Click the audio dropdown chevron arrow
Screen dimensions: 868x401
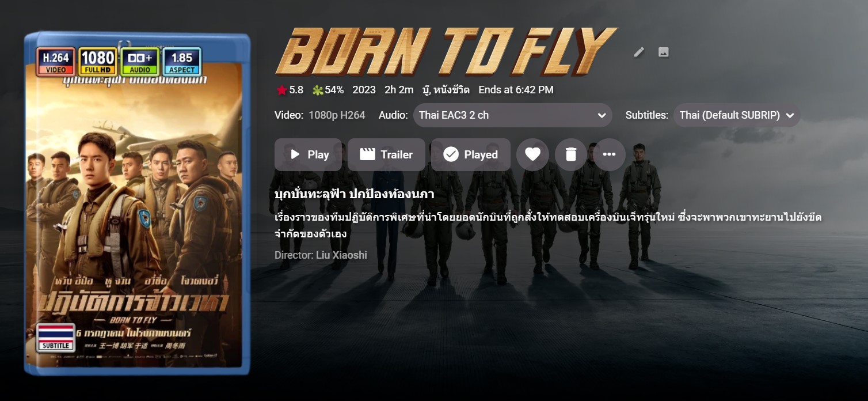(x=601, y=116)
